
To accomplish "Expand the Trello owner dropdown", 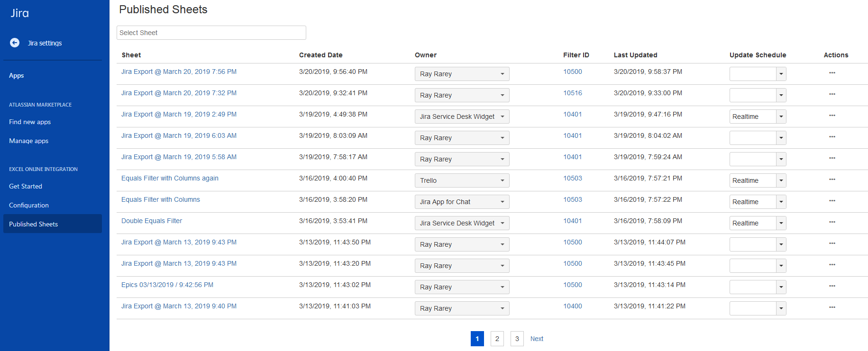I will point(462,180).
